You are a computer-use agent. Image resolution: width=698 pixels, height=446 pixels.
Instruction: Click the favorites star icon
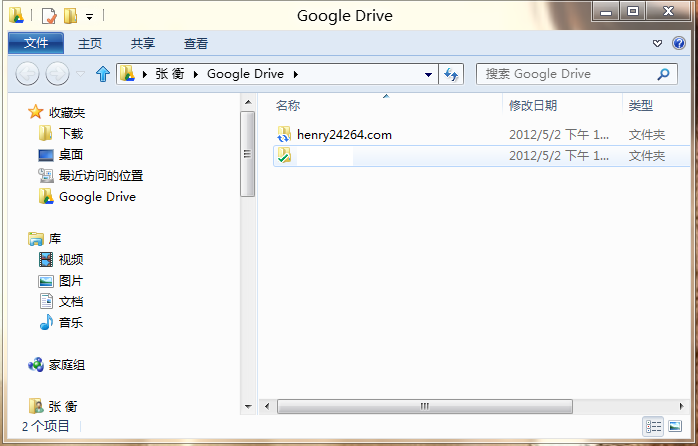tap(36, 112)
